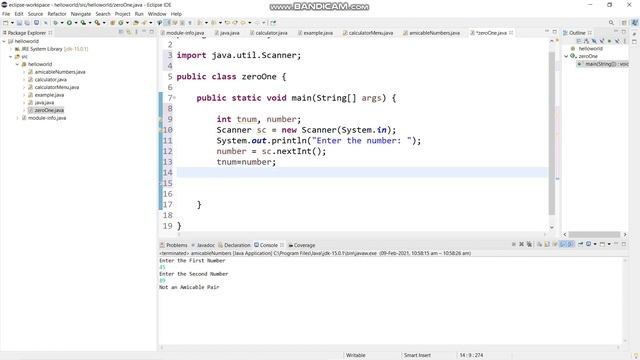Toggle Show Console on standard out change

pos(563,244)
